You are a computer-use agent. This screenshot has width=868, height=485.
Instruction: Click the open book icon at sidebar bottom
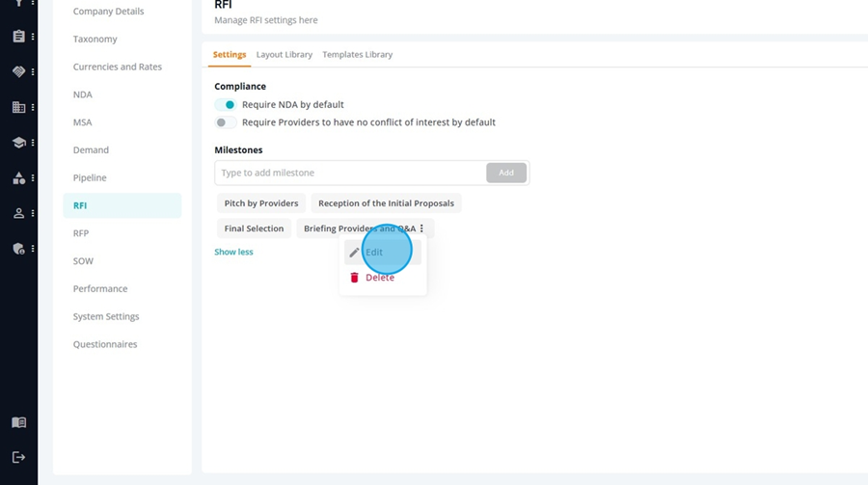(x=19, y=423)
